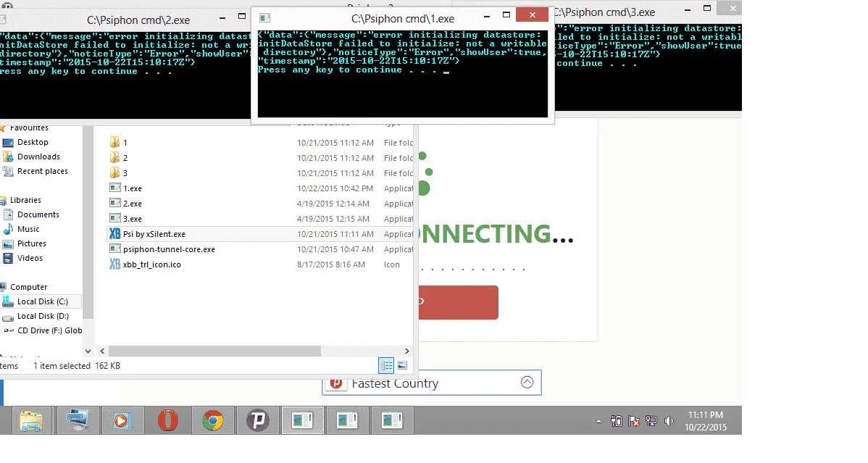
Task: Open Local Disk (C:)
Action: (x=42, y=301)
